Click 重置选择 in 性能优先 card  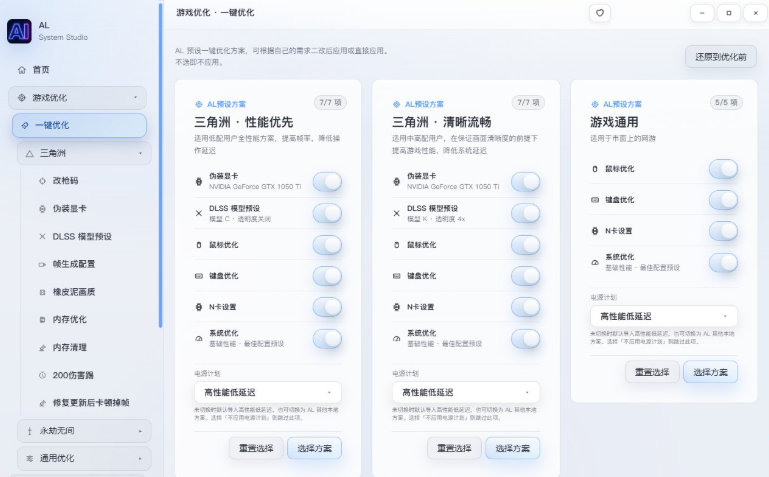pos(256,448)
